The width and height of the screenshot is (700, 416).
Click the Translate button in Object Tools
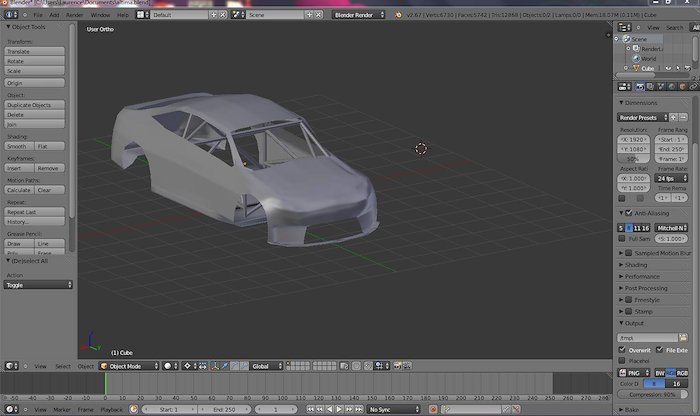coord(35,51)
